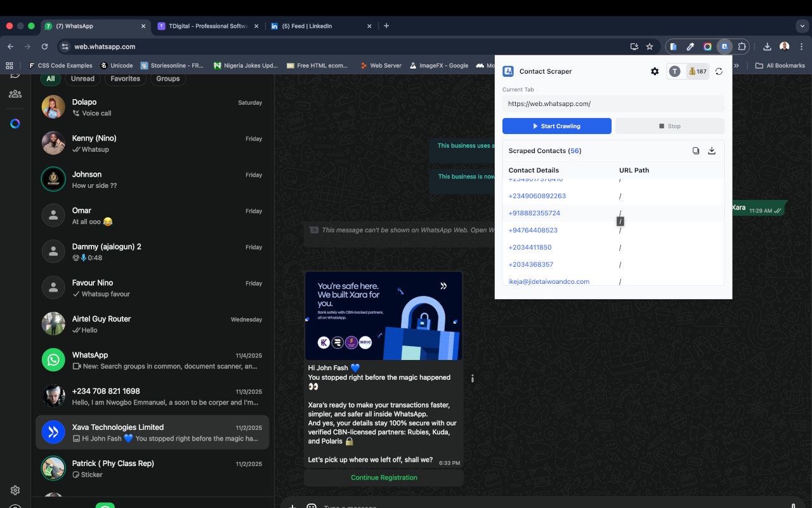Switch to the LinkedIn Feed tab
812x508 pixels.
[x=322, y=26]
